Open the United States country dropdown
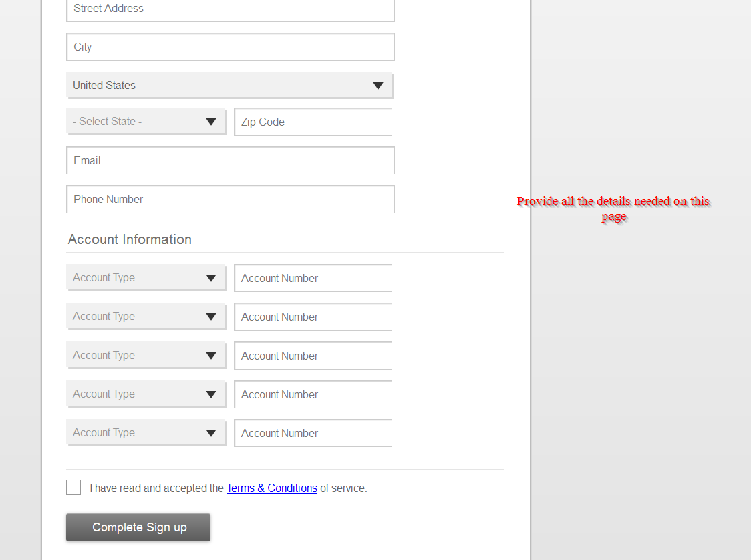This screenshot has height=560, width=751. point(231,86)
